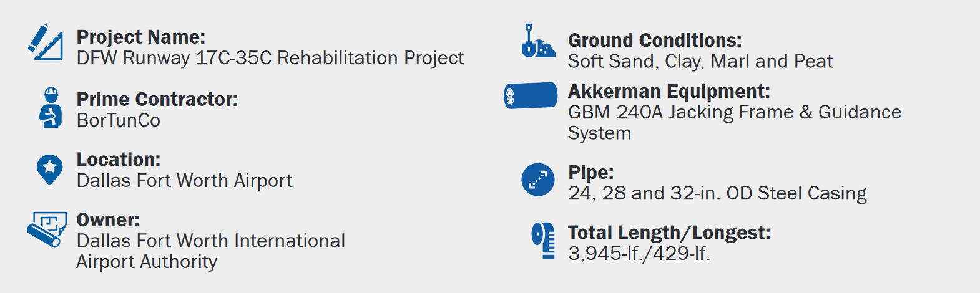Select the blue pipe Akkerman Equipment icon
The image size is (980, 293).
click(531, 95)
